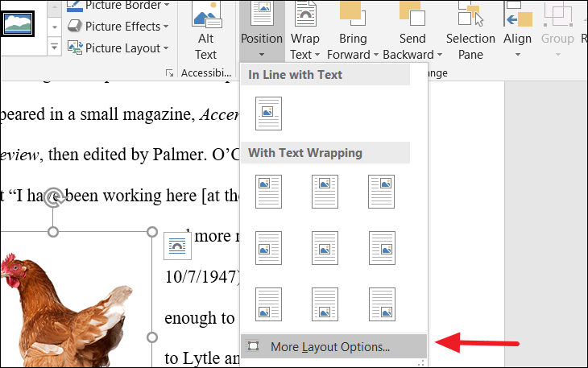Open the Wrap Text dropdown
The image size is (588, 368).
pos(305,31)
